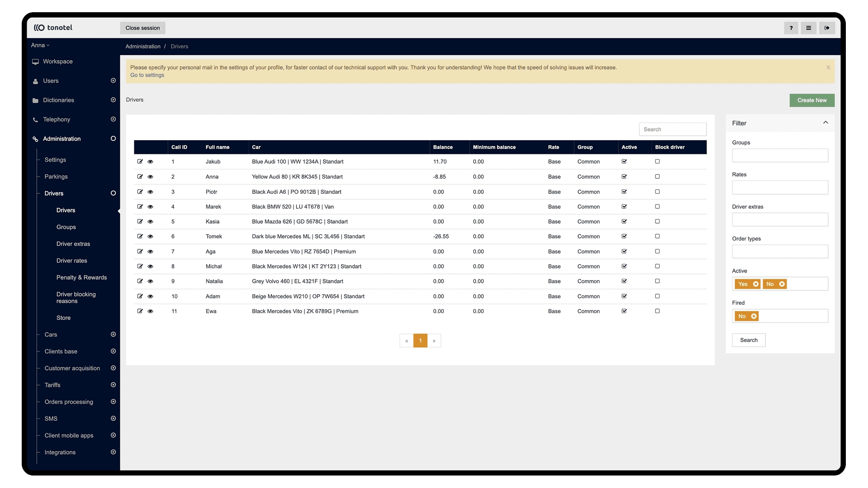Click the hamburger menu icon in top bar
868x488 pixels.
coord(808,28)
